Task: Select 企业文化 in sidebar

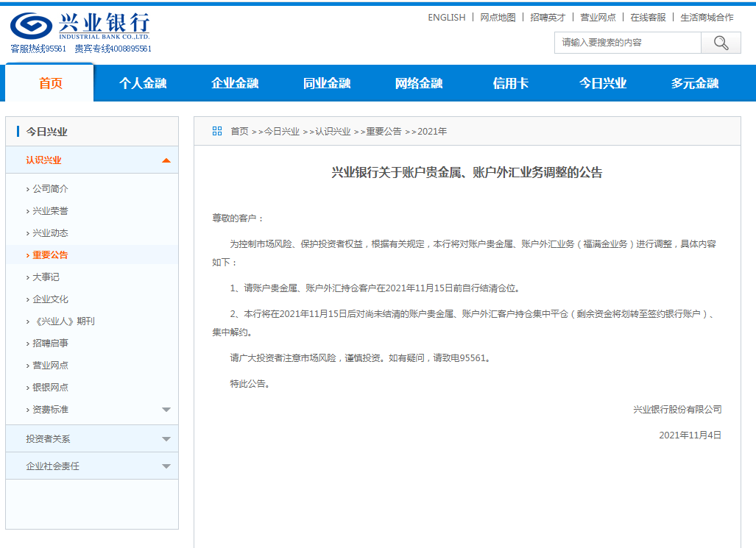Action: pos(50,299)
